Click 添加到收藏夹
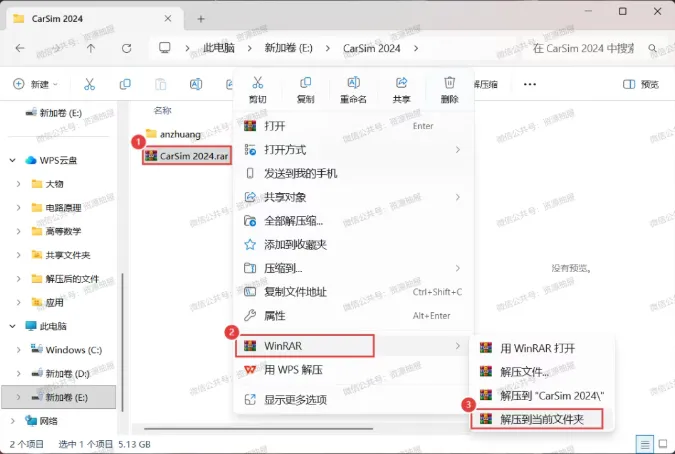675x454 pixels. pos(353,244)
